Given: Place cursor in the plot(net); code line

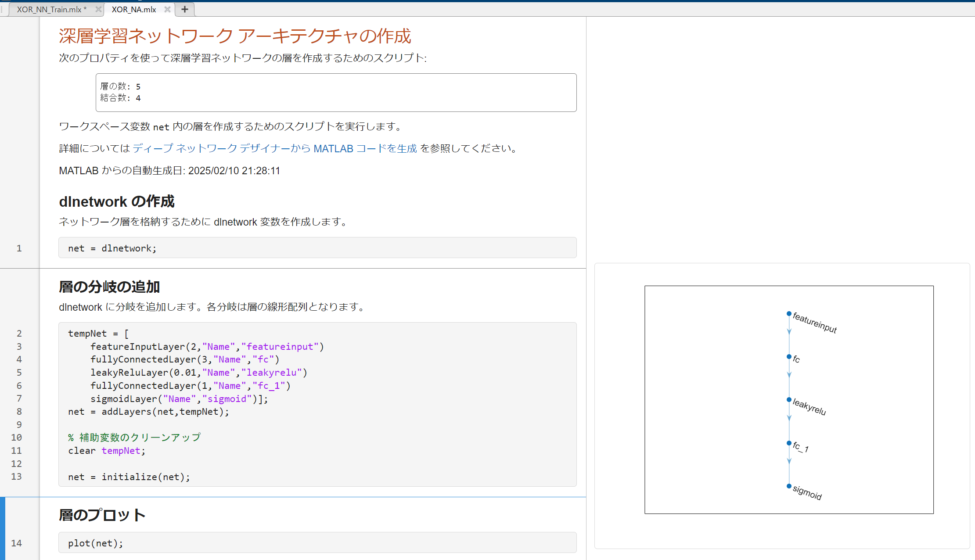Looking at the screenshot, I should coord(95,542).
